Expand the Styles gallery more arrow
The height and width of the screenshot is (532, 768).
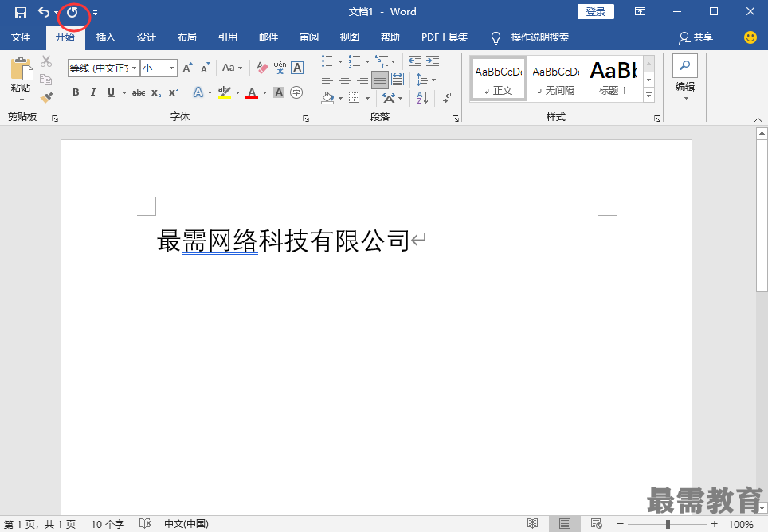[x=649, y=95]
